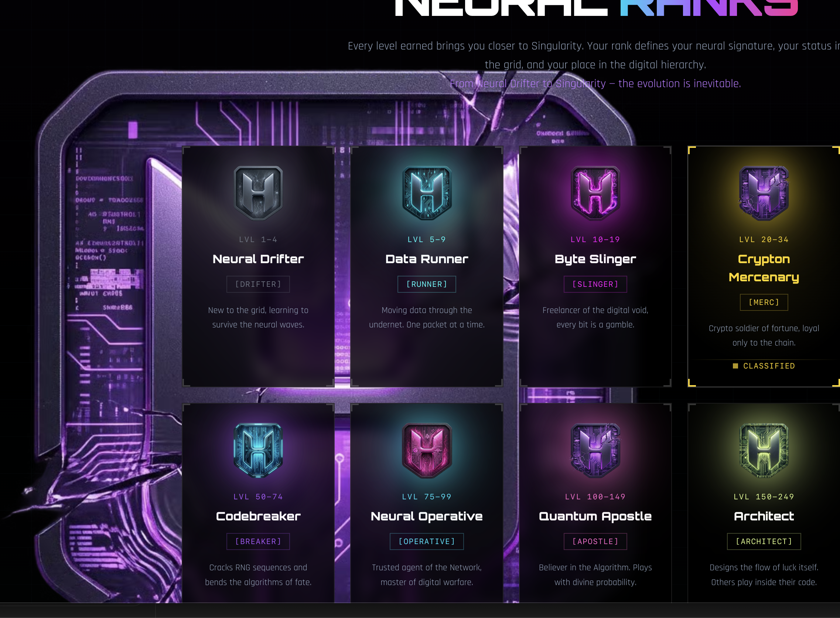
Task: Click the blue Codebreaker shield badge
Action: tap(258, 450)
